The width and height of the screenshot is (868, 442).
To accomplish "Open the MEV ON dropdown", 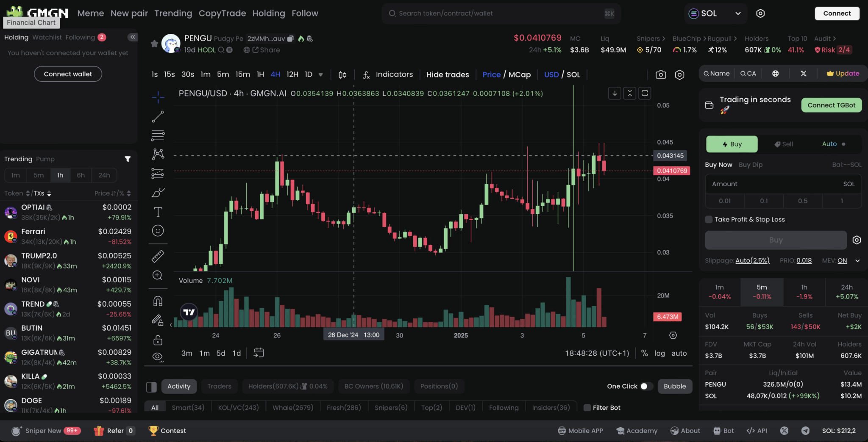I will (x=858, y=261).
